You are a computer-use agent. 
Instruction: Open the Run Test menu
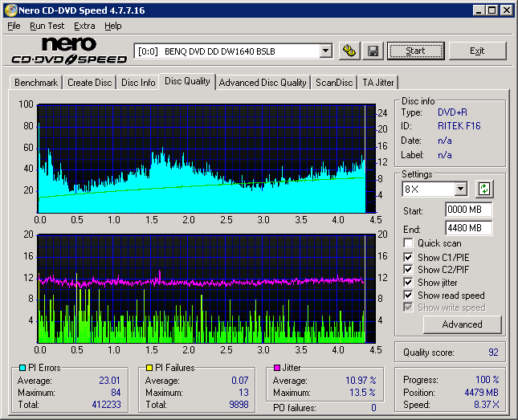[47, 26]
